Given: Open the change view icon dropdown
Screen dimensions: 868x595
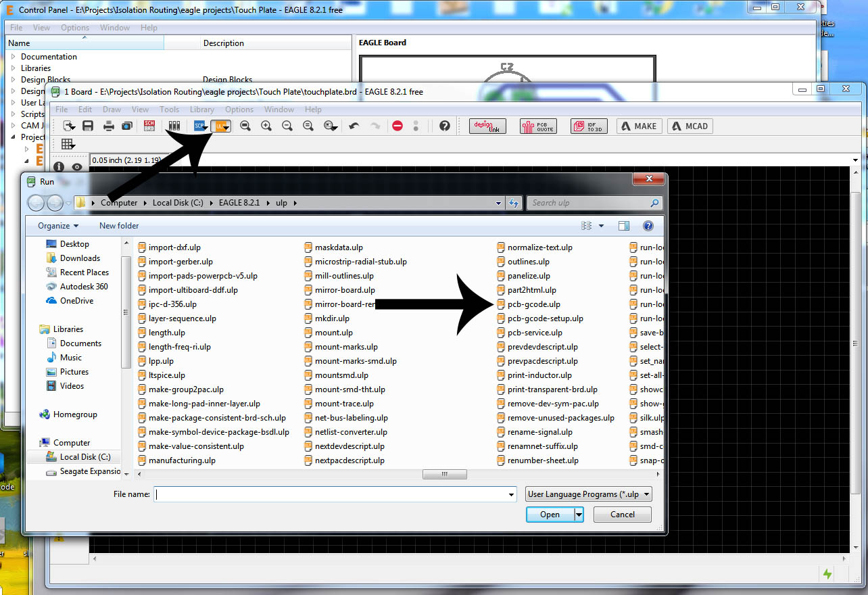Looking at the screenshot, I should coord(600,226).
